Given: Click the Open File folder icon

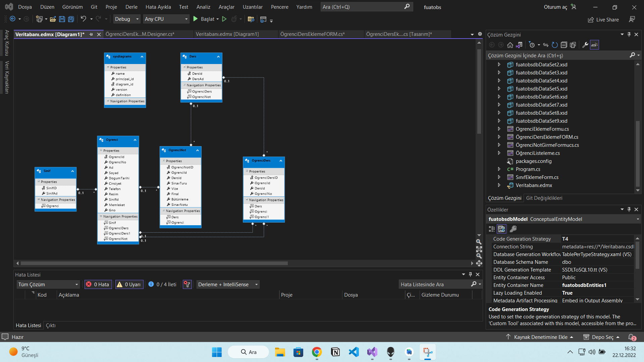Looking at the screenshot, I should click(53, 19).
